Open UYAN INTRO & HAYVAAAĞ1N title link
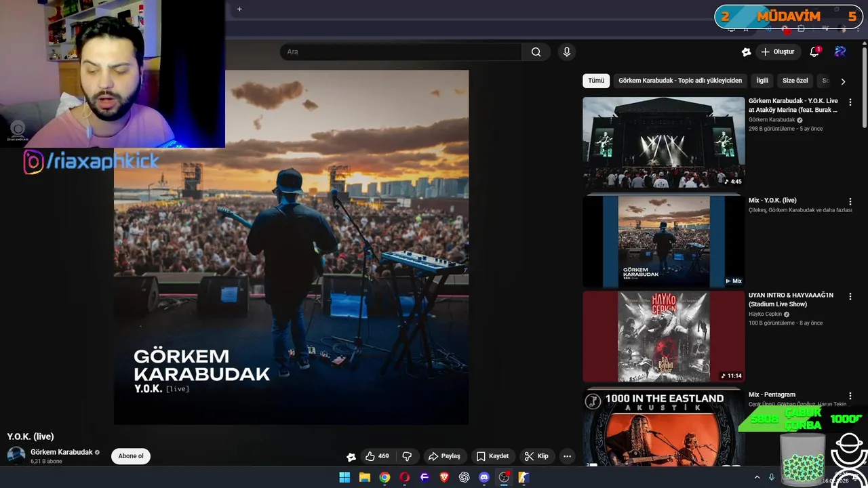This screenshot has width=868, height=488. pyautogui.click(x=791, y=300)
